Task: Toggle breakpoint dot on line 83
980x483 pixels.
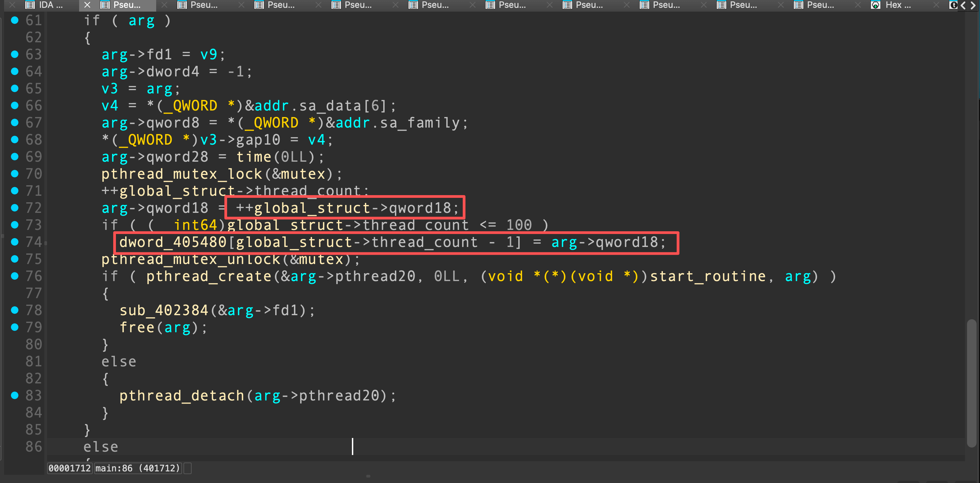Action: point(15,395)
